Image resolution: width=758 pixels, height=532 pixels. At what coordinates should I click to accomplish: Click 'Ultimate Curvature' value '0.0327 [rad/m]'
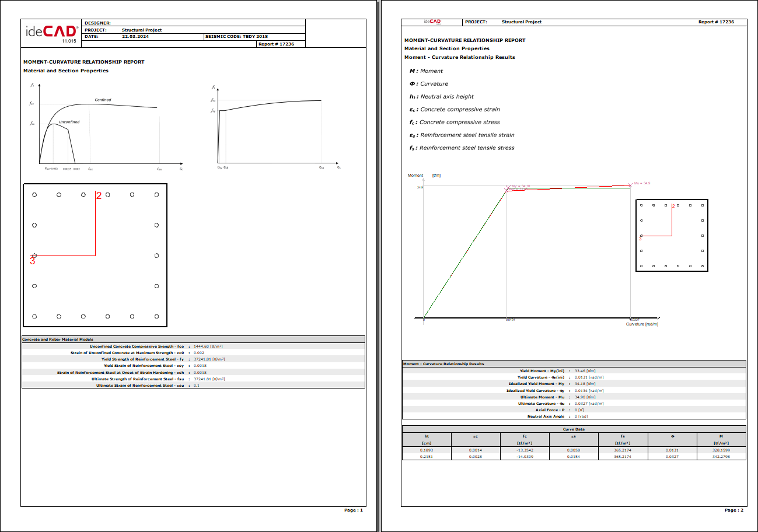589,404
